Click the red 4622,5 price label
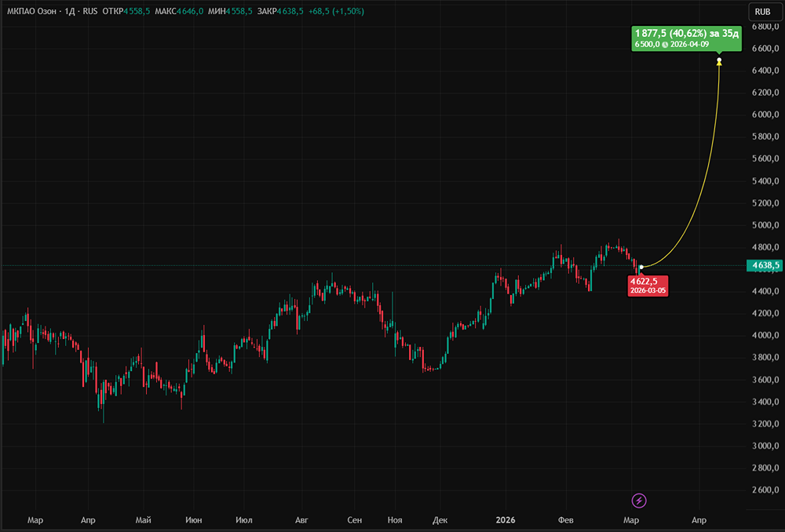Image resolution: width=785 pixels, height=532 pixels. click(x=648, y=286)
